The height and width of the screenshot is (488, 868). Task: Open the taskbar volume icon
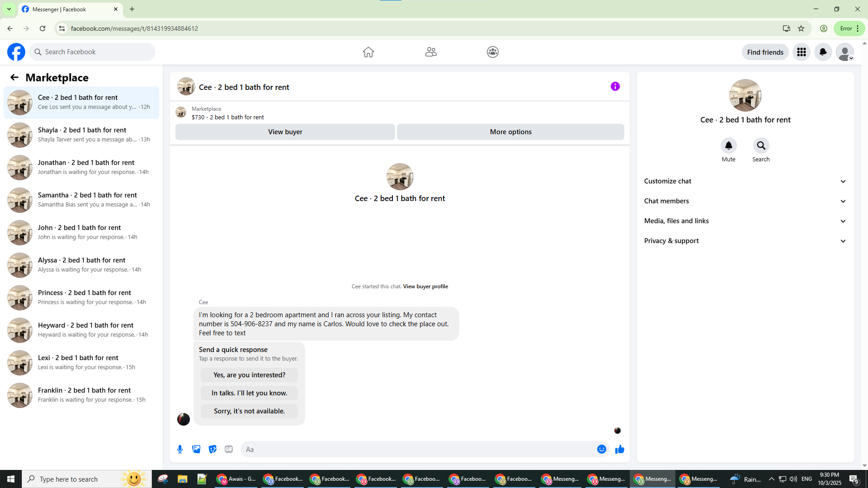tap(793, 479)
